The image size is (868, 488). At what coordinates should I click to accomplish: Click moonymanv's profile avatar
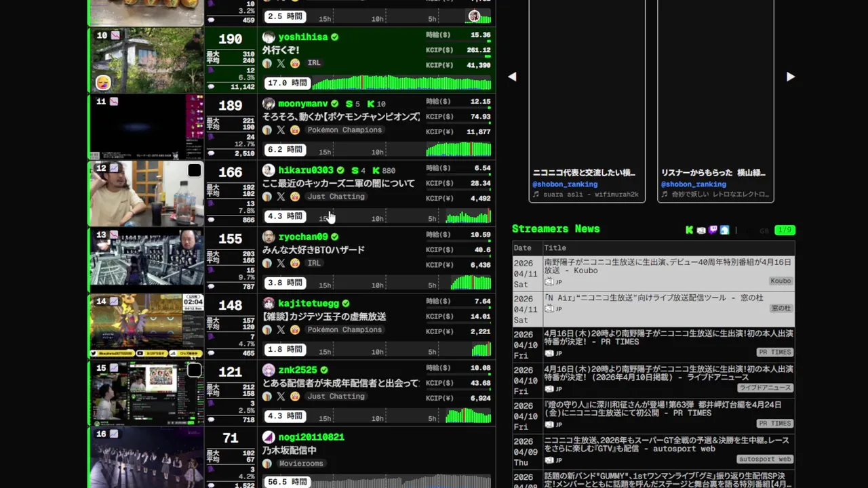coord(269,104)
